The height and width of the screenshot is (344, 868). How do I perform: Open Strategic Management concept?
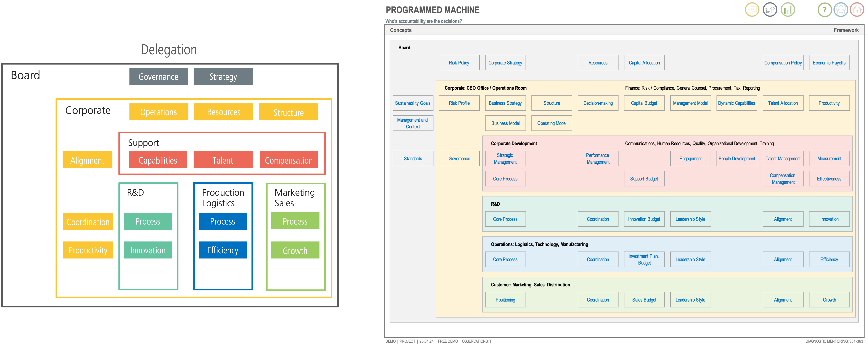pos(505,159)
